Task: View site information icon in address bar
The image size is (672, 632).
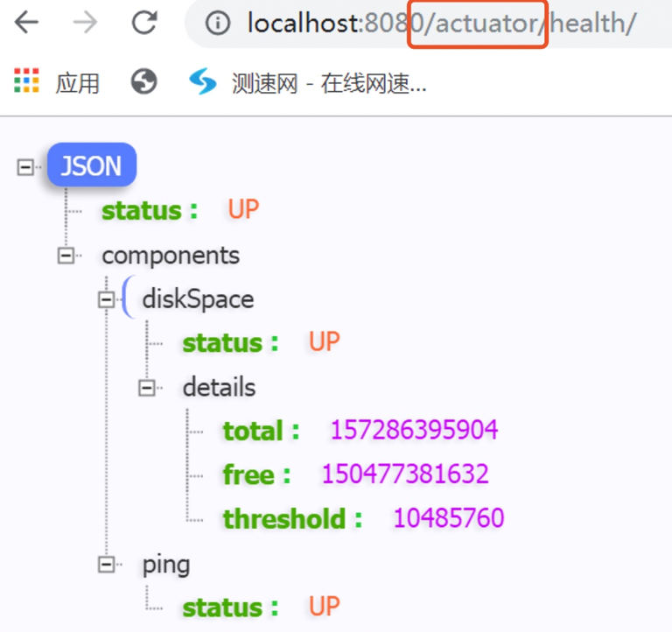Action: (x=218, y=23)
